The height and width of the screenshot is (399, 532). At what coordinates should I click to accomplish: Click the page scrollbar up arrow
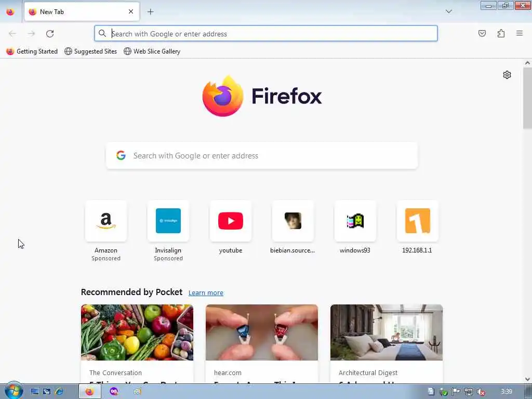pyautogui.click(x=527, y=63)
